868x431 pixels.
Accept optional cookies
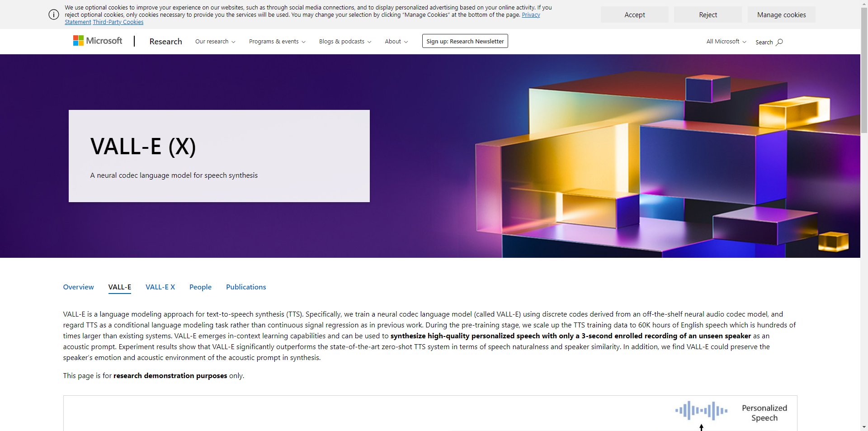[635, 14]
